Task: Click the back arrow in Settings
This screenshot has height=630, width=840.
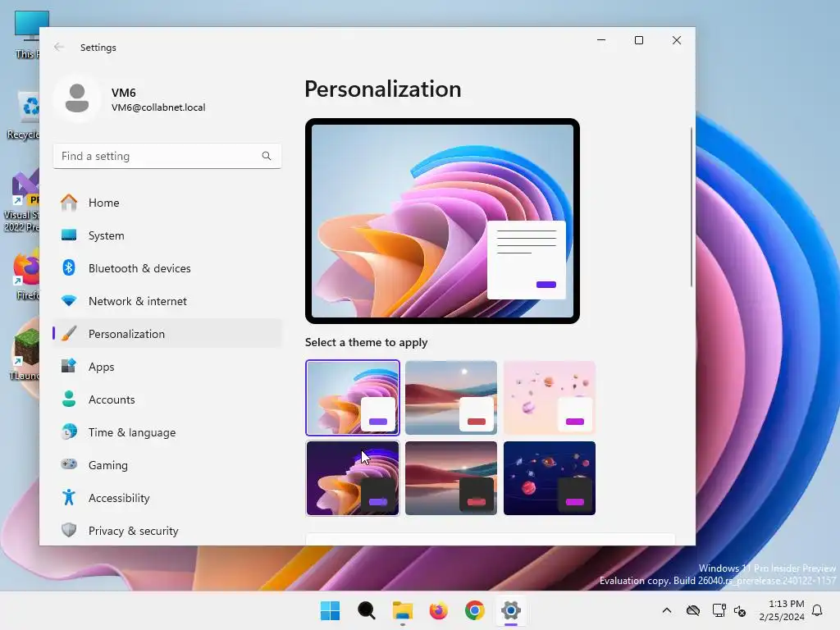Action: [x=59, y=47]
